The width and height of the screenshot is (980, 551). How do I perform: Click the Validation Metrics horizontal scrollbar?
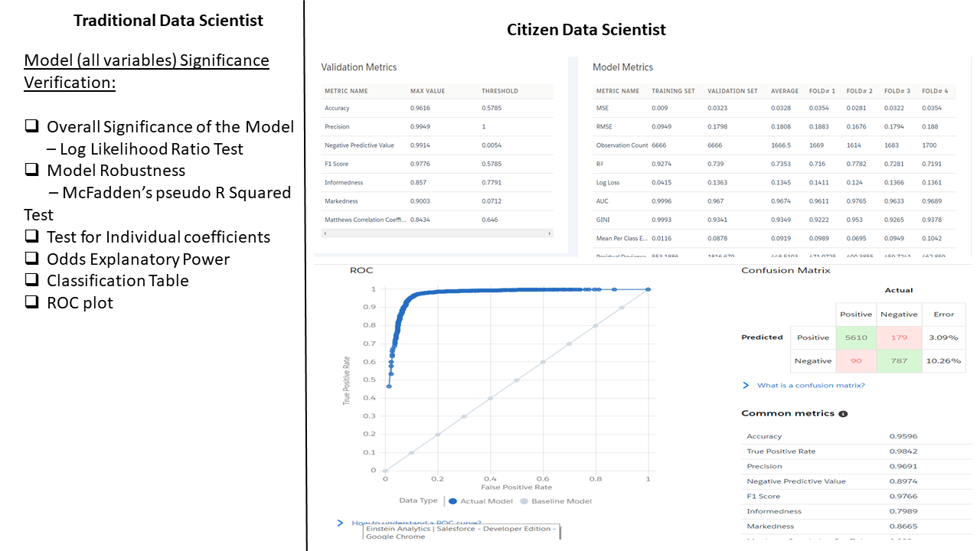point(436,233)
